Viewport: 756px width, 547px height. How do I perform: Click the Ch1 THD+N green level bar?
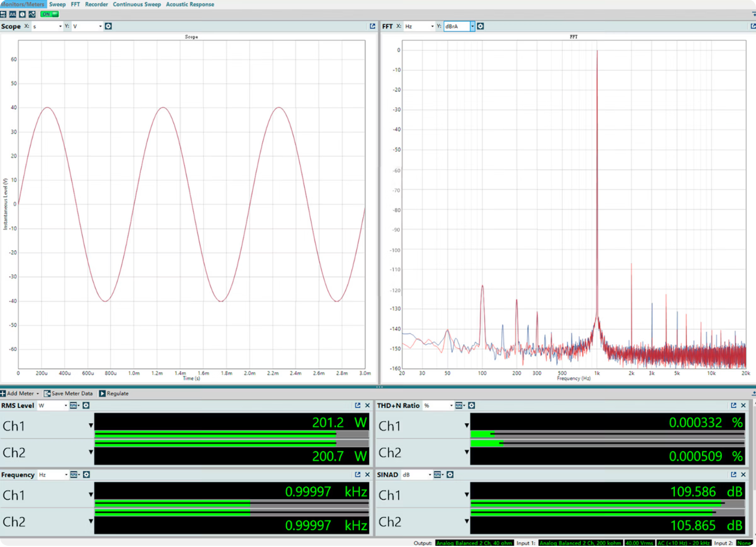(482, 433)
